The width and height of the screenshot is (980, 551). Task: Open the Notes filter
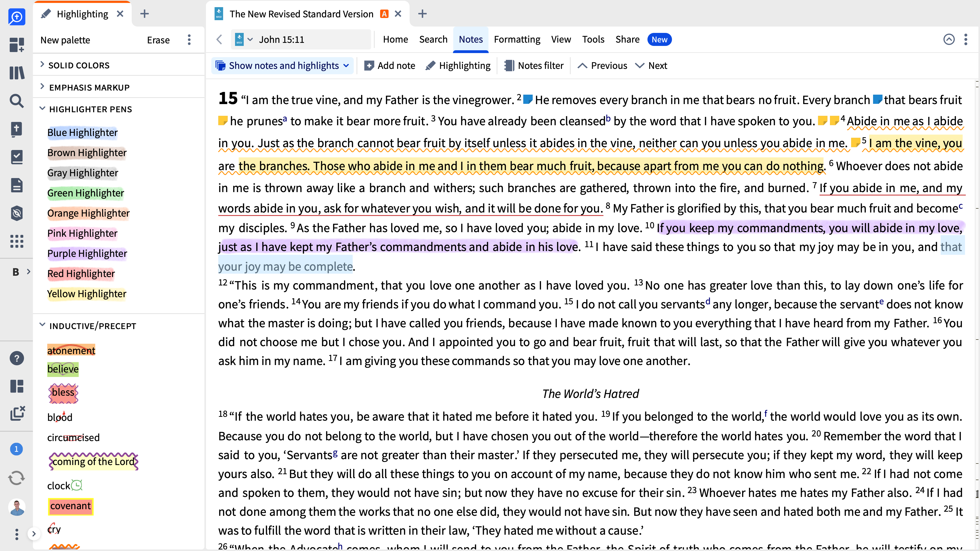534,65
